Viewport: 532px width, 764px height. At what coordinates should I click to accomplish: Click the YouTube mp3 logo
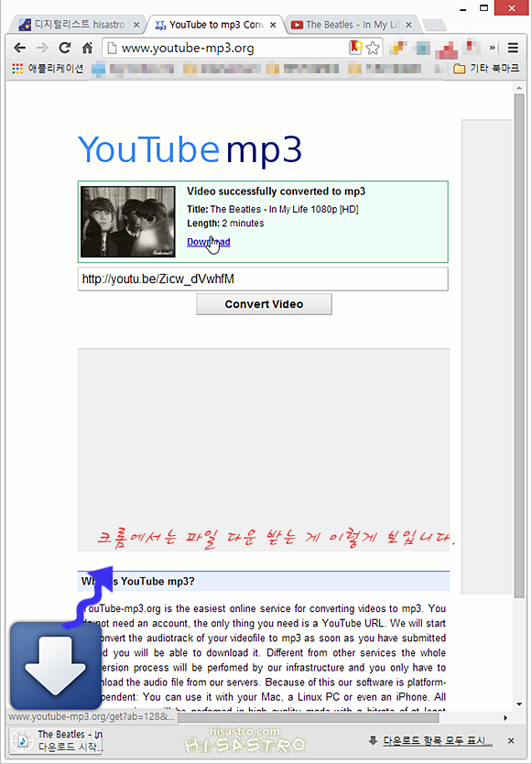tap(190, 149)
